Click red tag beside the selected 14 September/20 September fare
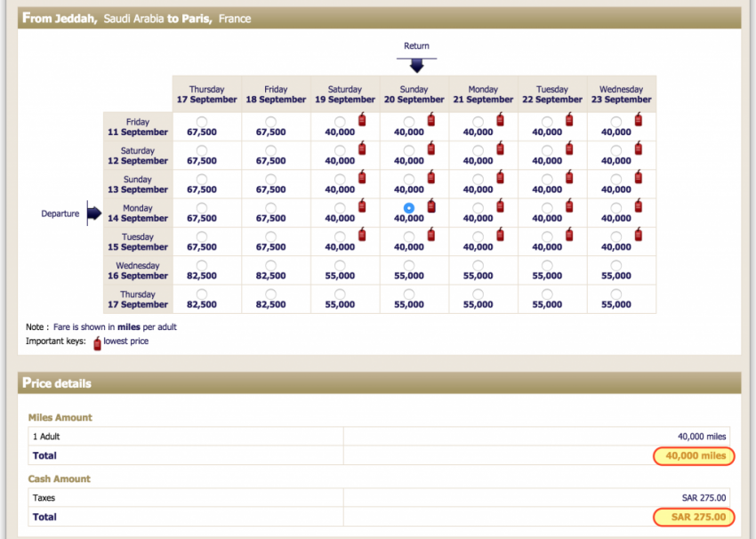 tap(431, 206)
